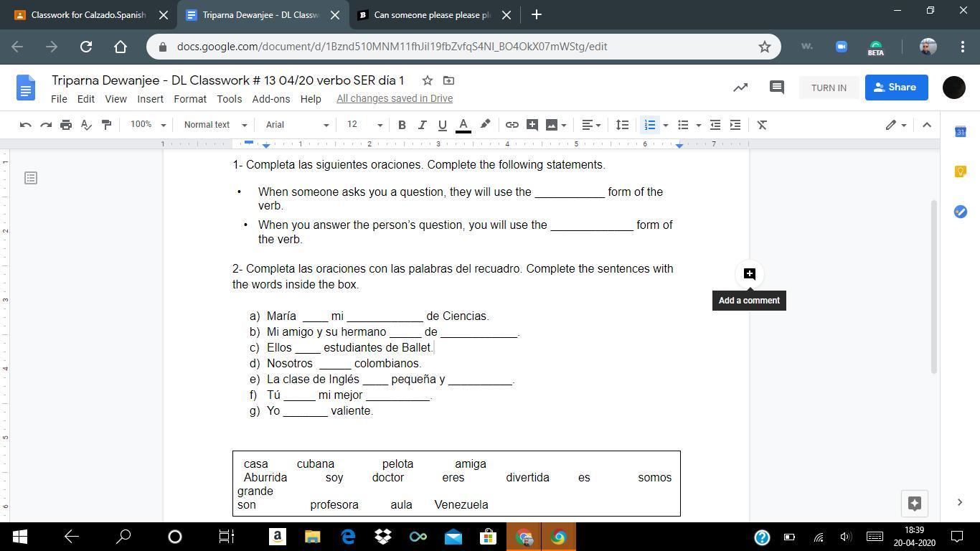Image resolution: width=980 pixels, height=551 pixels.
Task: Open File Explorer from the taskbar
Action: [312, 537]
